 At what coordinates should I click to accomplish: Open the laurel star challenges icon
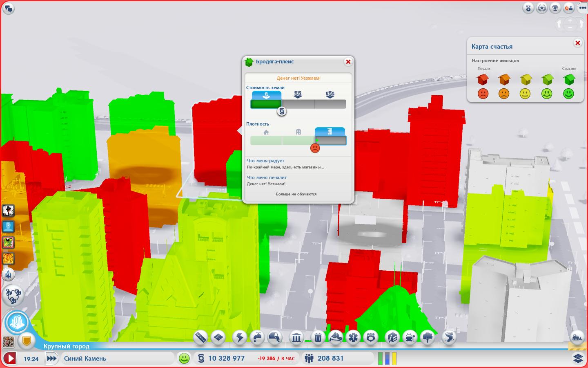(x=542, y=8)
